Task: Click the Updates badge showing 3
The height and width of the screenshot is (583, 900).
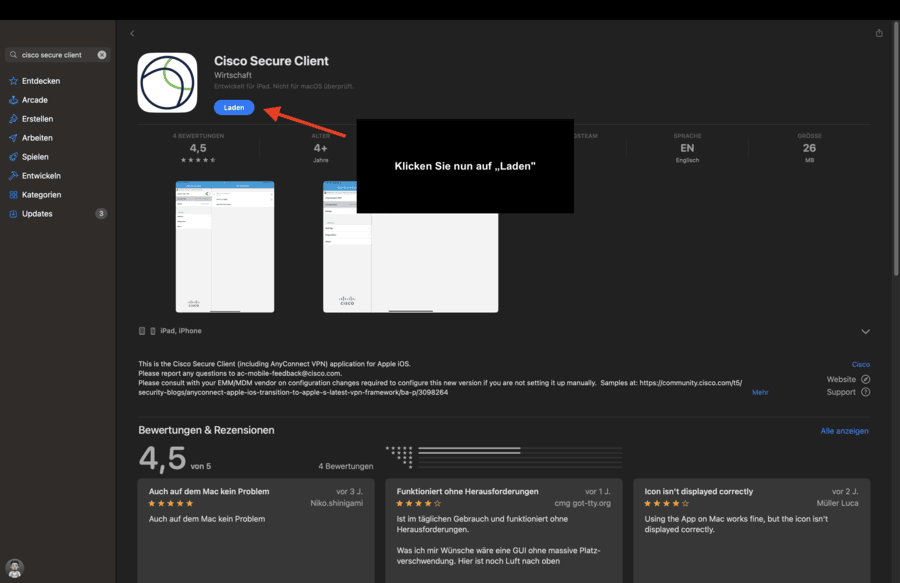Action: click(x=101, y=213)
